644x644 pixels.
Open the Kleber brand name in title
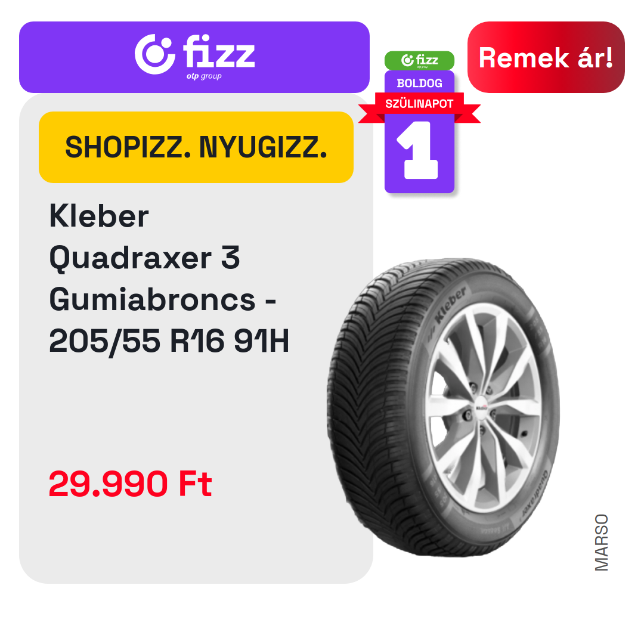(99, 216)
